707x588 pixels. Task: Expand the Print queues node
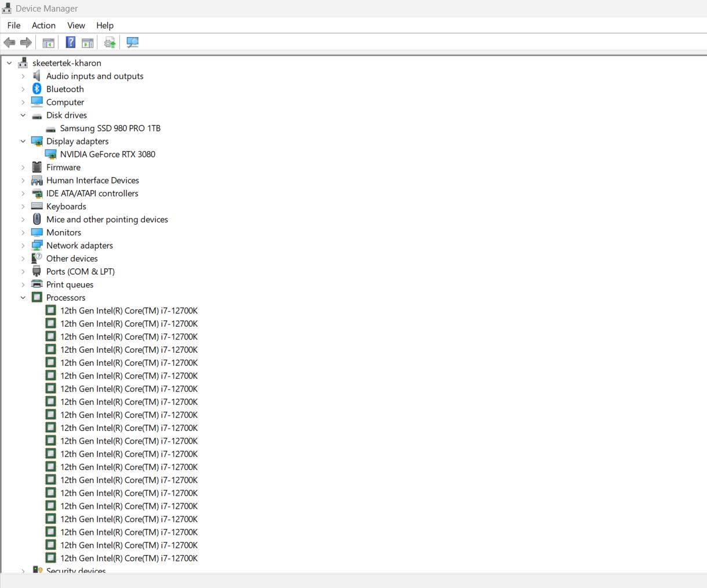tap(23, 284)
